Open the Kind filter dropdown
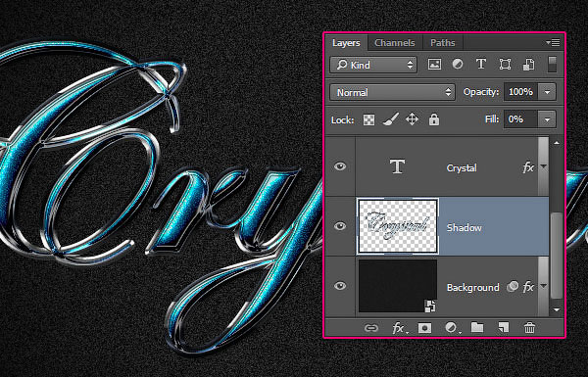 coord(373,65)
